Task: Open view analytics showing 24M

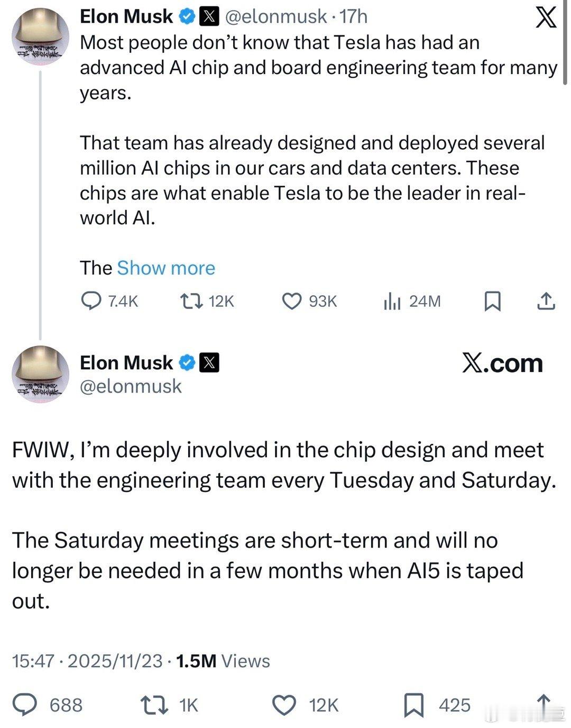Action: tap(392, 302)
